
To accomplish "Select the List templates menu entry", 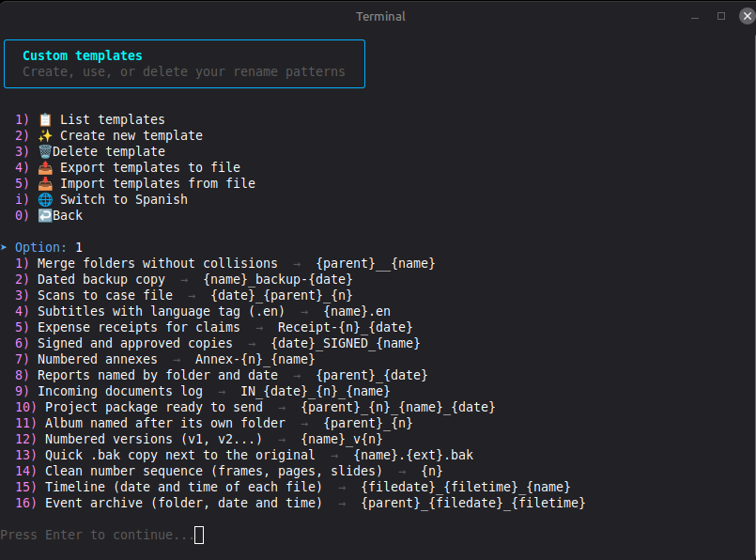I will (x=89, y=119).
